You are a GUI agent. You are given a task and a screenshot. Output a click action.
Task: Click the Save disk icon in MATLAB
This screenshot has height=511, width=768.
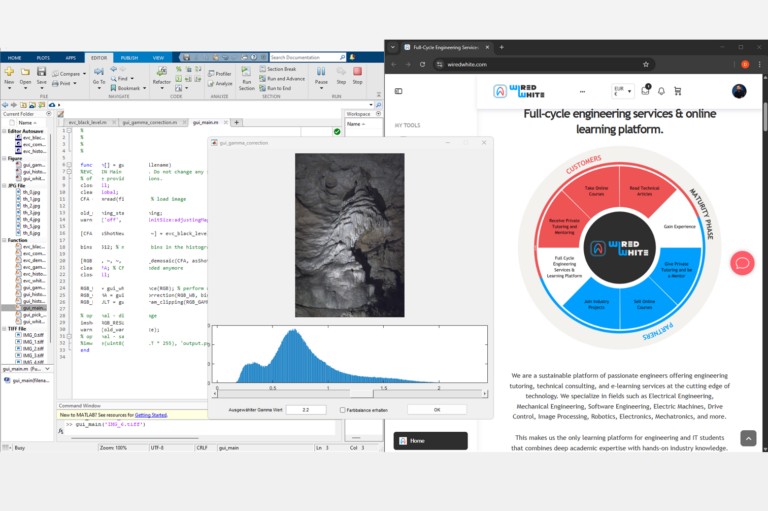tap(42, 72)
